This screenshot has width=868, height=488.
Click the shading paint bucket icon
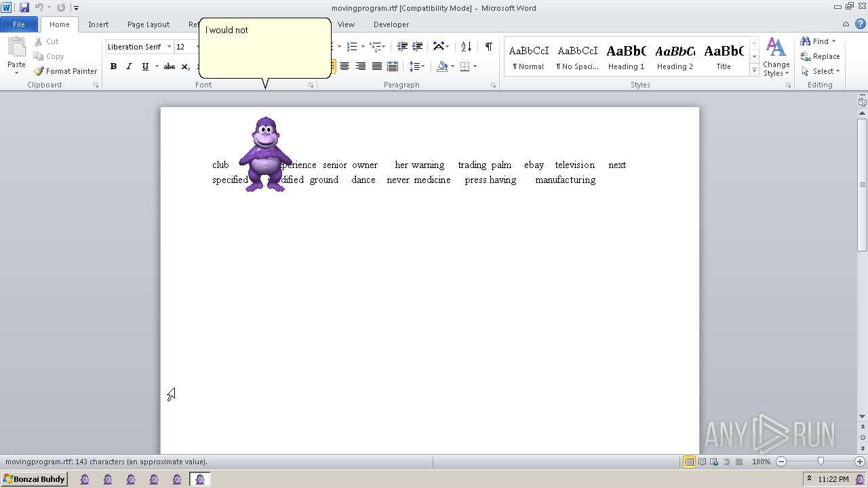(442, 66)
